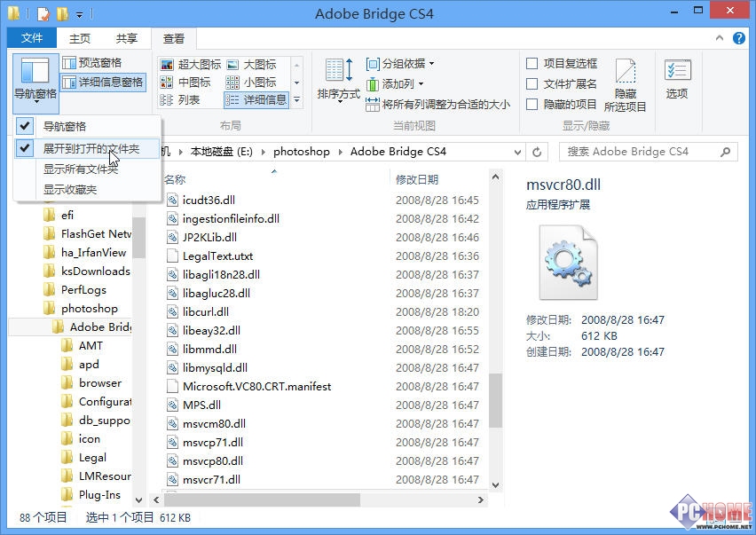Image resolution: width=756 pixels, height=535 pixels.
Task: Switch to 列表 list view
Action: click(x=180, y=99)
